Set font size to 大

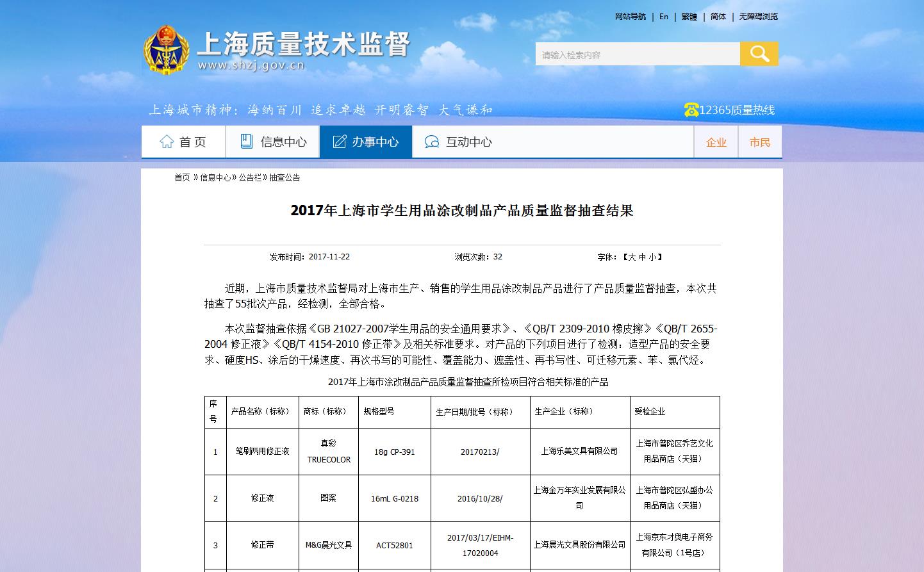pos(632,257)
